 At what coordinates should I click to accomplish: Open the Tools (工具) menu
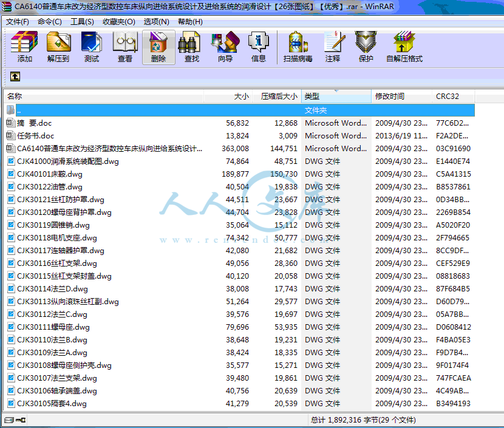(x=83, y=21)
